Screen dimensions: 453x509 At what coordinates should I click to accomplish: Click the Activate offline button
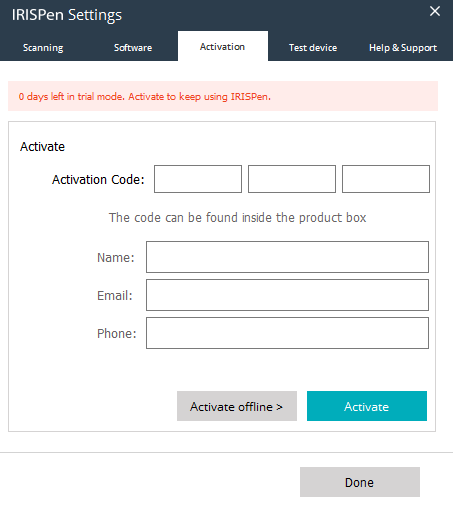point(237,406)
